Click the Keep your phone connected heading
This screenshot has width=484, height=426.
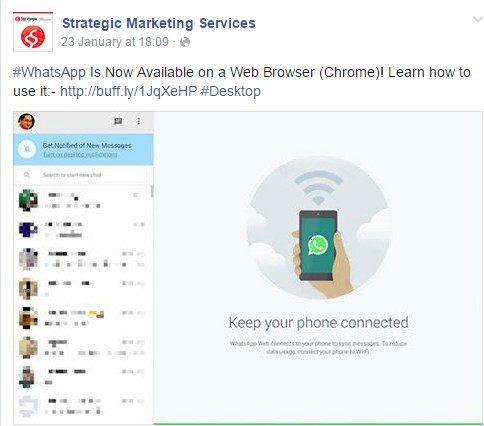pos(318,323)
